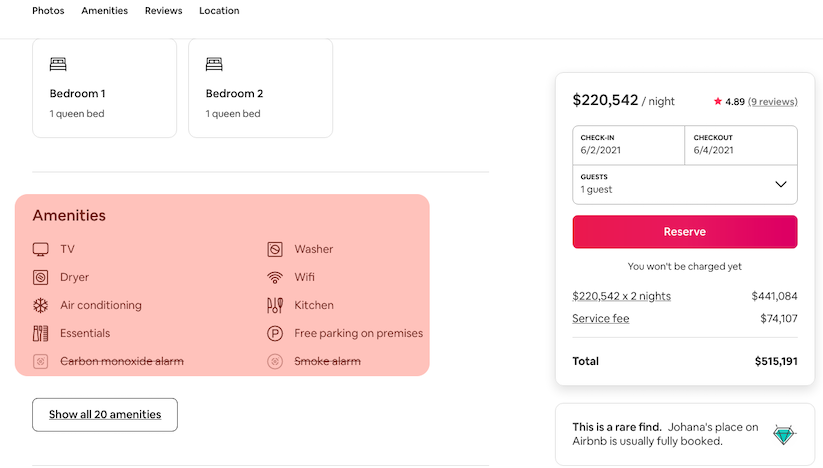Jump to the Location tab
The height and width of the screenshot is (468, 823).
[219, 10]
